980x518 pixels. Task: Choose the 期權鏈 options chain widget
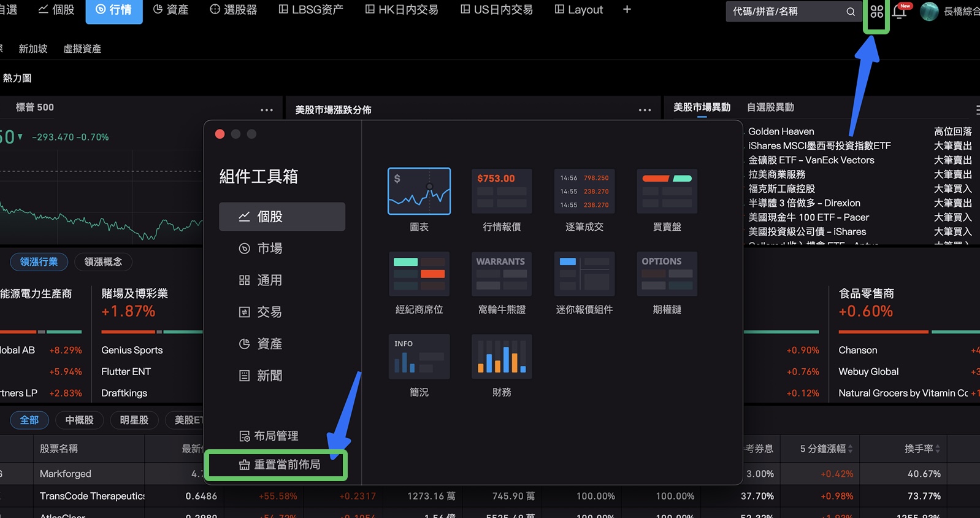point(667,274)
